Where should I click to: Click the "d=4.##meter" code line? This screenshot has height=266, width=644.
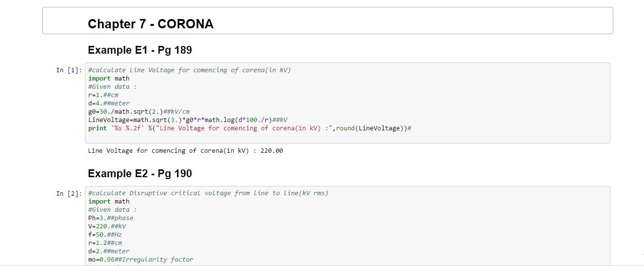click(109, 103)
